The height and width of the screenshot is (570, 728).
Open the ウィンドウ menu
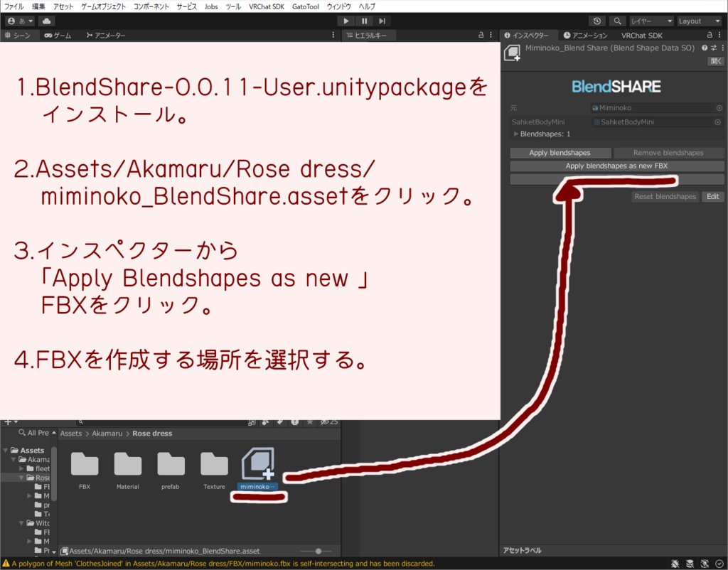coord(339,6)
